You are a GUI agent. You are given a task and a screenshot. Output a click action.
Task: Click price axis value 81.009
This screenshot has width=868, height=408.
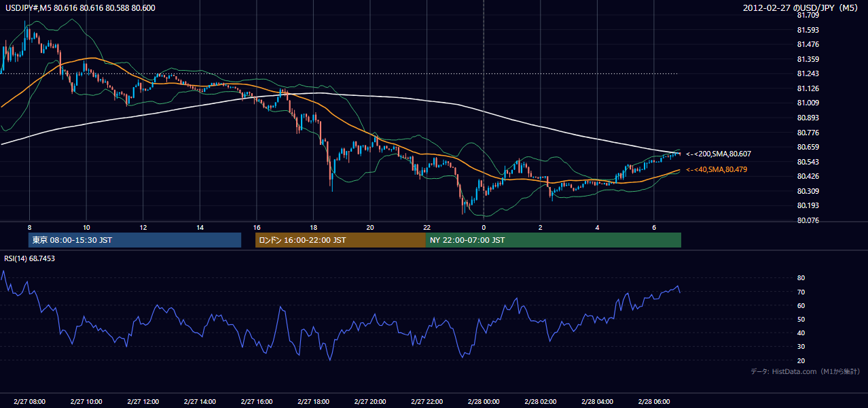808,103
